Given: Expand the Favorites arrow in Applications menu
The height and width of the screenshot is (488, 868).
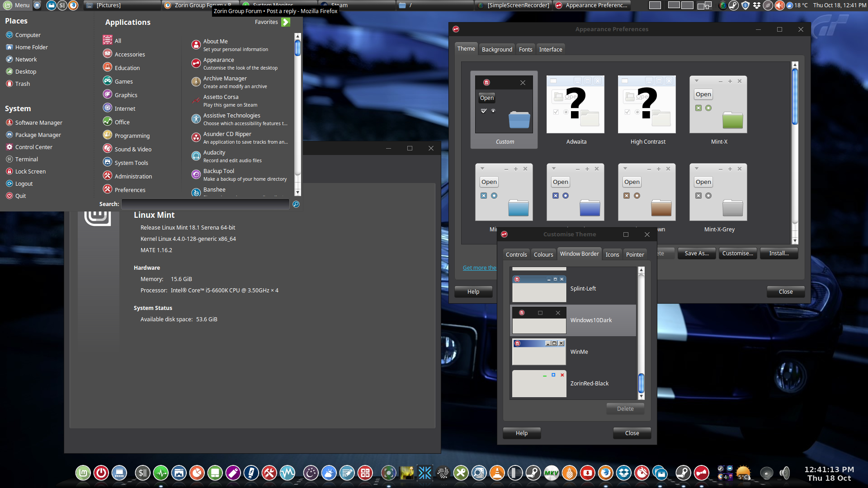Looking at the screenshot, I should 286,21.
